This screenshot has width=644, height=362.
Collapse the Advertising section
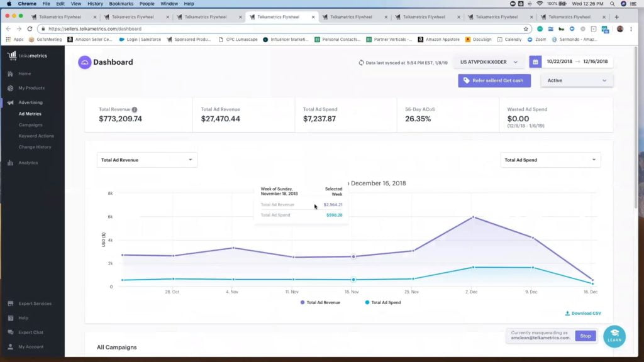[x=30, y=102]
